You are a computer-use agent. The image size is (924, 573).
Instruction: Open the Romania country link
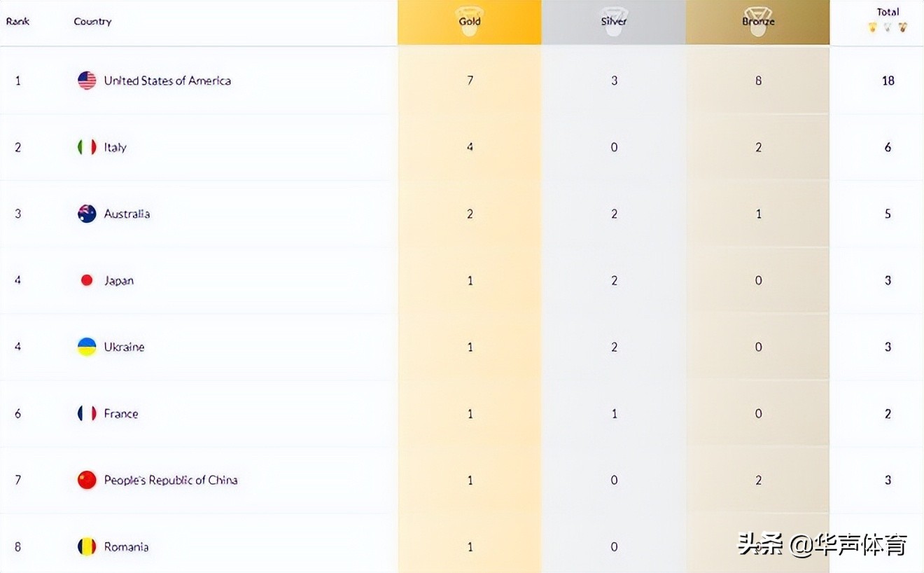tap(126, 546)
